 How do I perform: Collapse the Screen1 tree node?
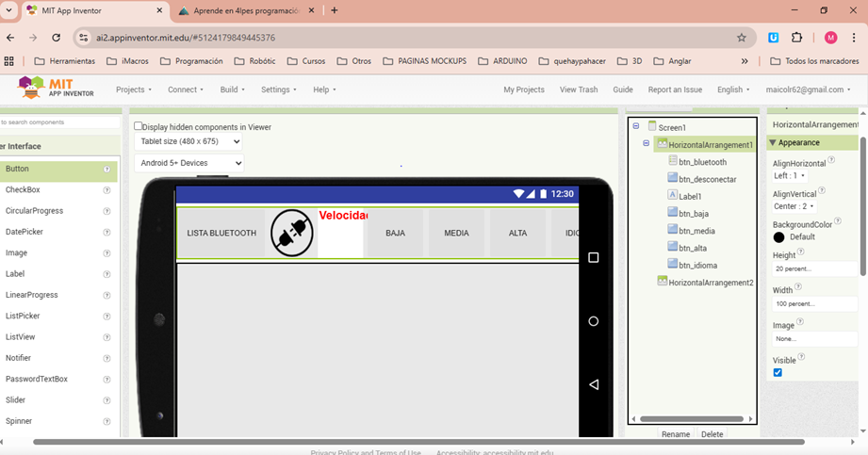(x=636, y=126)
